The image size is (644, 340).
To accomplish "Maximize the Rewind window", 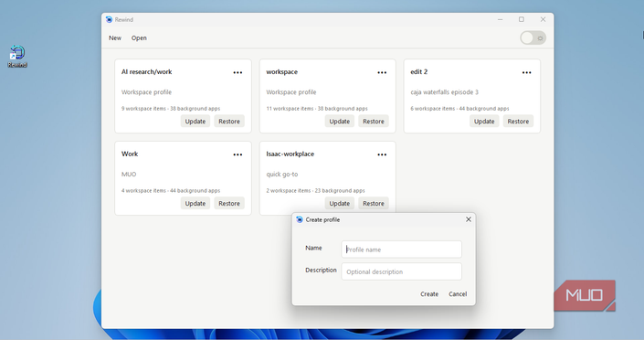I will pos(522,19).
